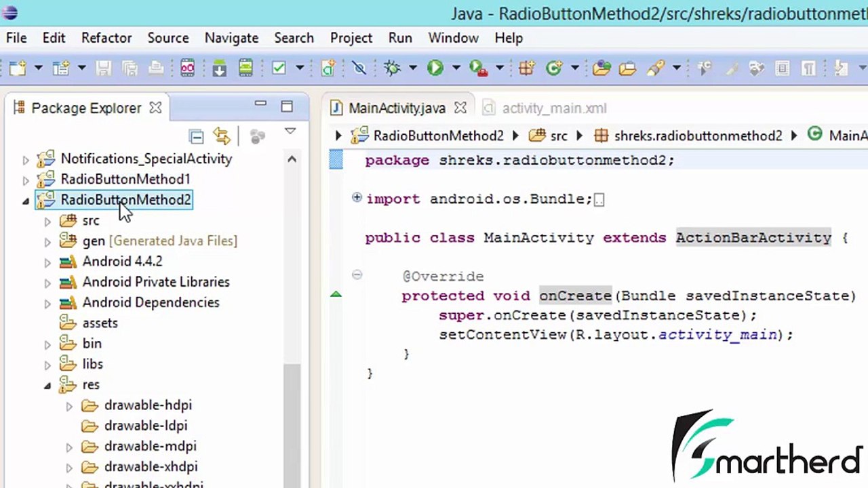The height and width of the screenshot is (488, 868).
Task: Open the Run menu
Action: coord(400,38)
